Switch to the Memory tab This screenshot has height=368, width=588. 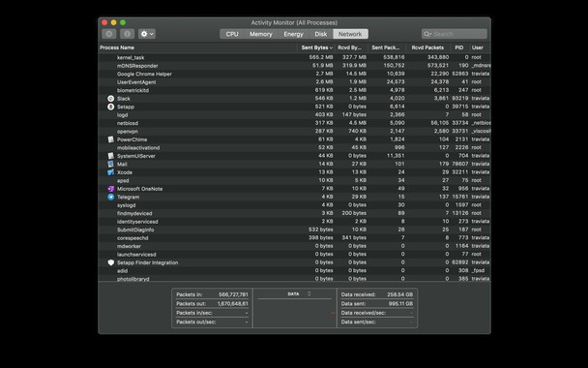(x=260, y=34)
